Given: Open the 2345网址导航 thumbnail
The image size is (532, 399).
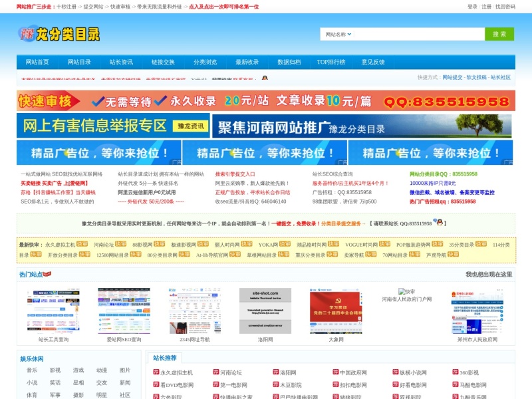Looking at the screenshot, I should pyautogui.click(x=194, y=311).
